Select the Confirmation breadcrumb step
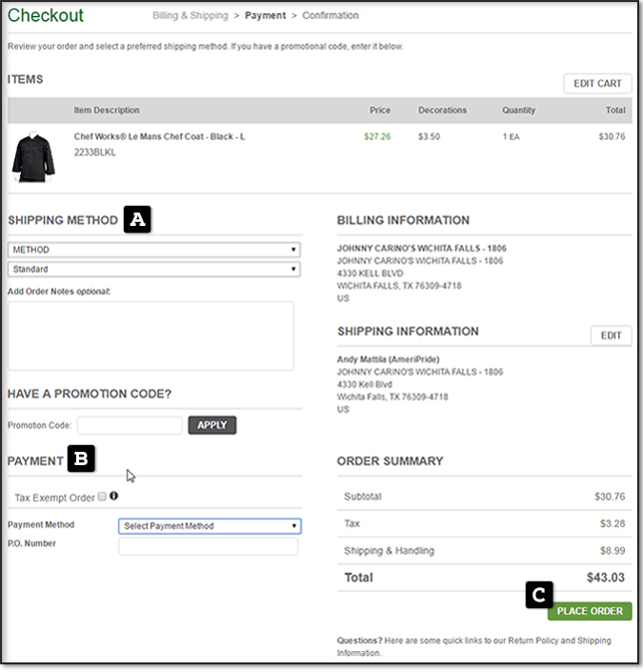The width and height of the screenshot is (643, 672). coord(331,16)
